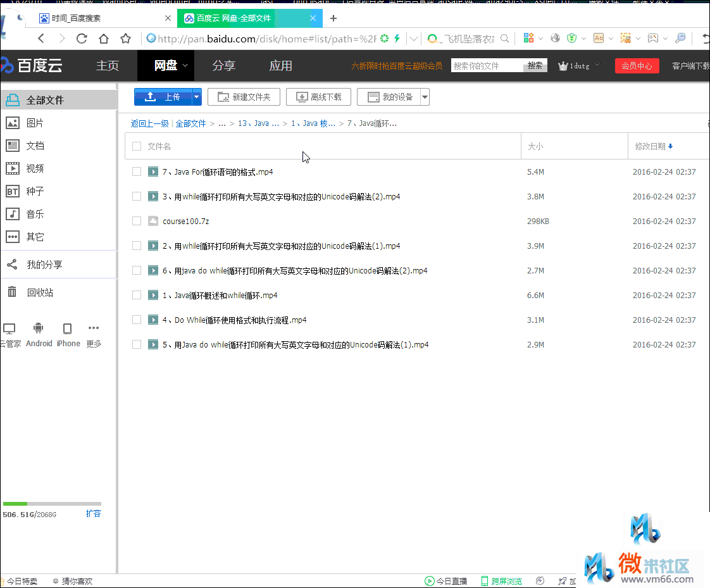Click the 六折限时抢百度云超级会员 promo link
This screenshot has height=588, width=710.
[397, 66]
